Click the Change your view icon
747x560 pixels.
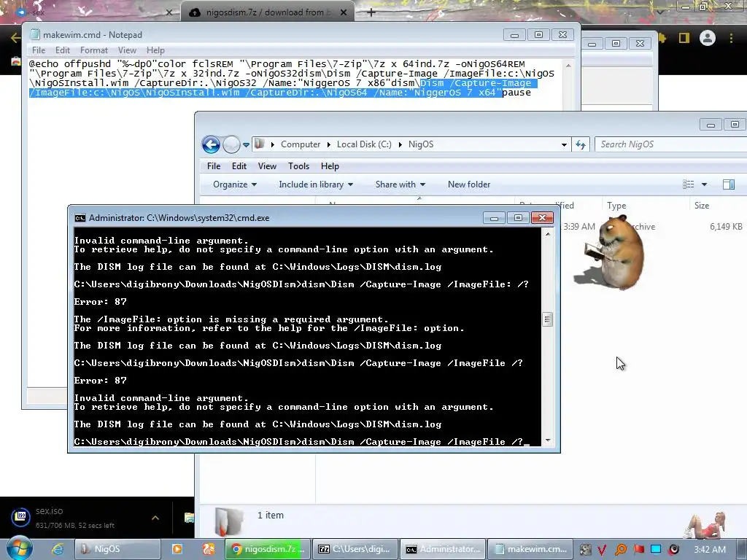point(689,184)
